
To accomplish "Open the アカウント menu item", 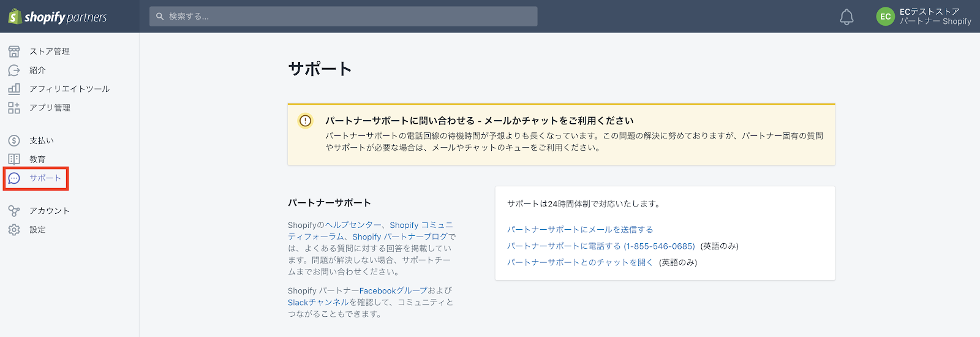I will [x=49, y=211].
